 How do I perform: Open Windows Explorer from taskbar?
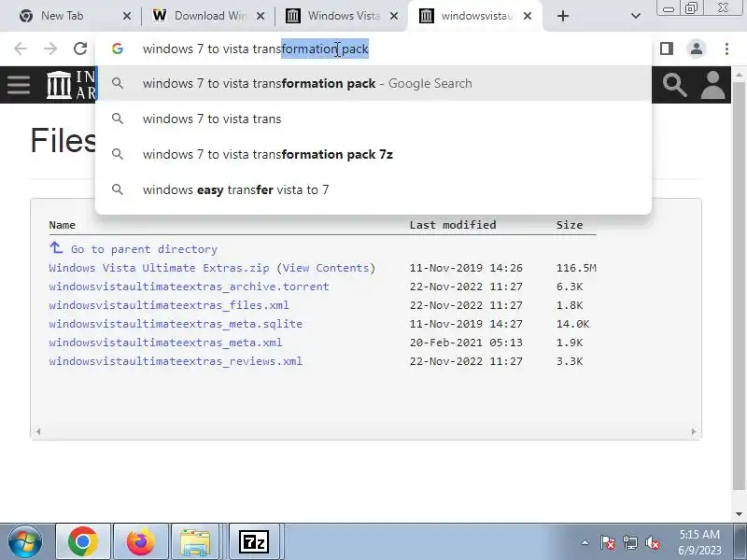pyautogui.click(x=195, y=542)
